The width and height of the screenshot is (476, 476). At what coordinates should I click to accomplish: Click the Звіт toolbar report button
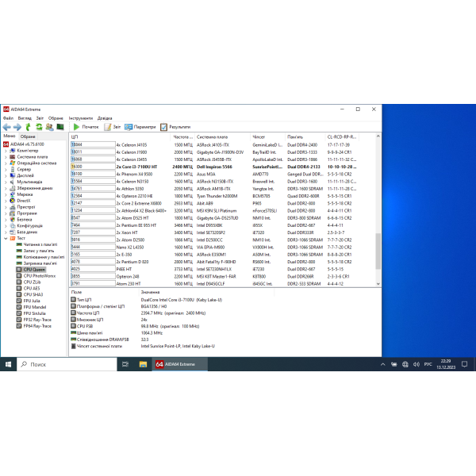[113, 127]
